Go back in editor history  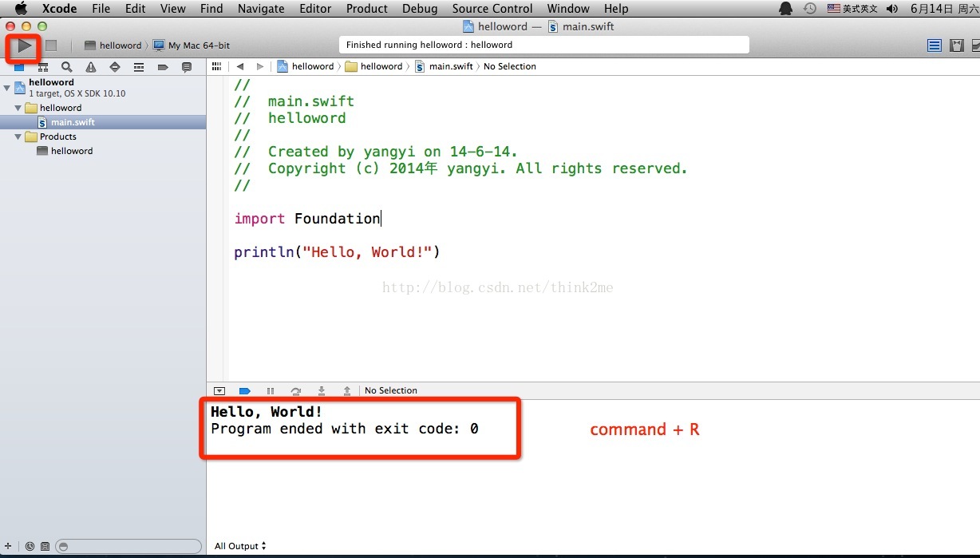[239, 66]
